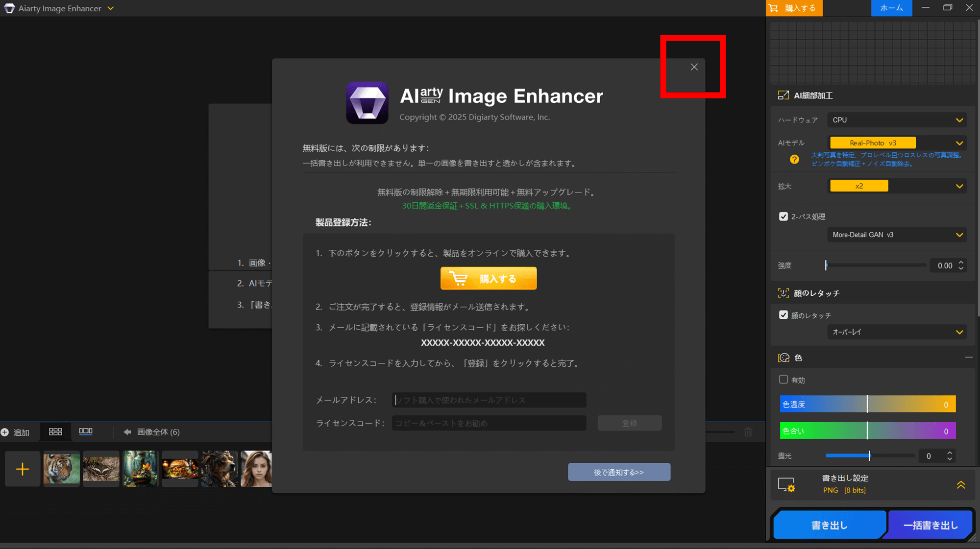Toggle the 顔のレタッチ checkbox
This screenshot has height=549, width=980.
tap(783, 315)
